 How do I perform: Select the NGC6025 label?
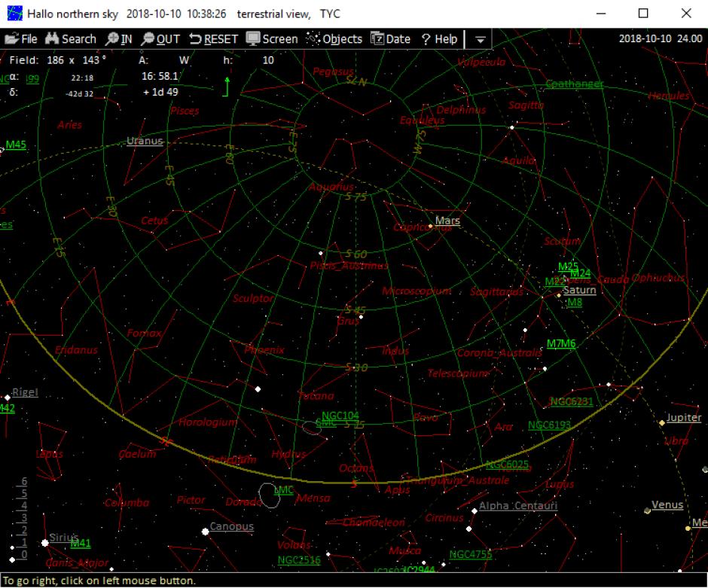507,465
